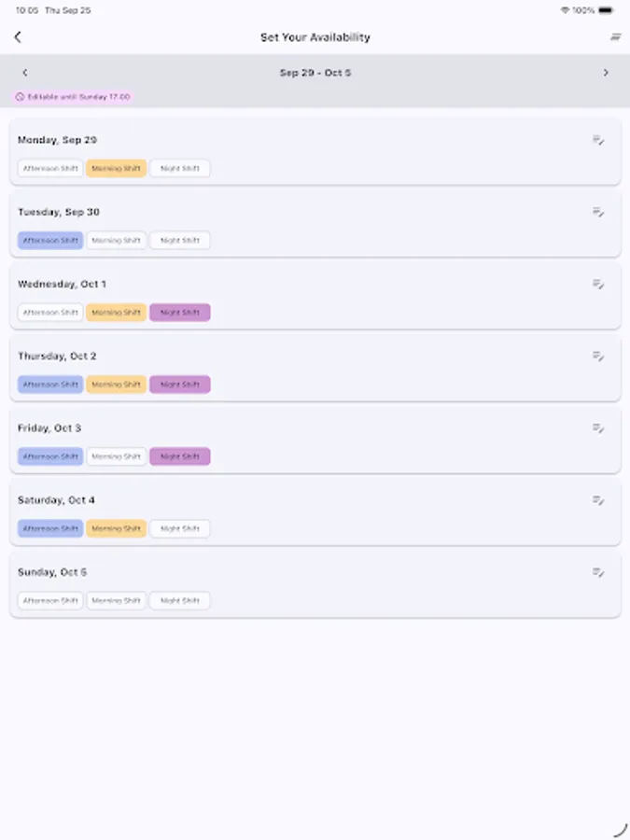
Task: Toggle off Night Shift on Wednesday
Action: tap(179, 312)
